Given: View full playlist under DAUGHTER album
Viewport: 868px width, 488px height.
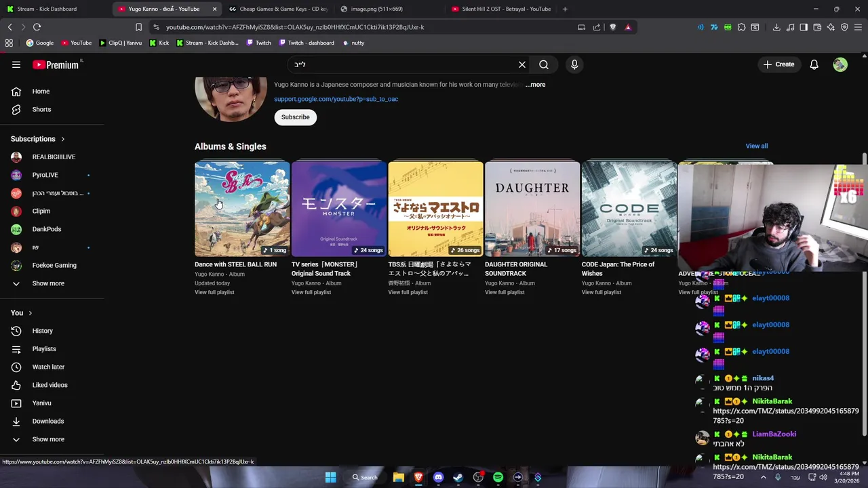Looking at the screenshot, I should point(505,292).
